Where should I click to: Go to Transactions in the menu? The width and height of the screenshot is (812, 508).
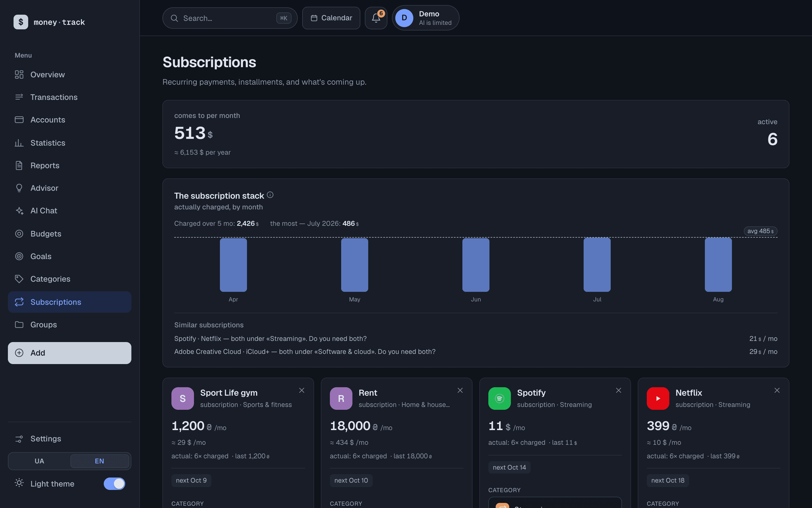point(69,97)
